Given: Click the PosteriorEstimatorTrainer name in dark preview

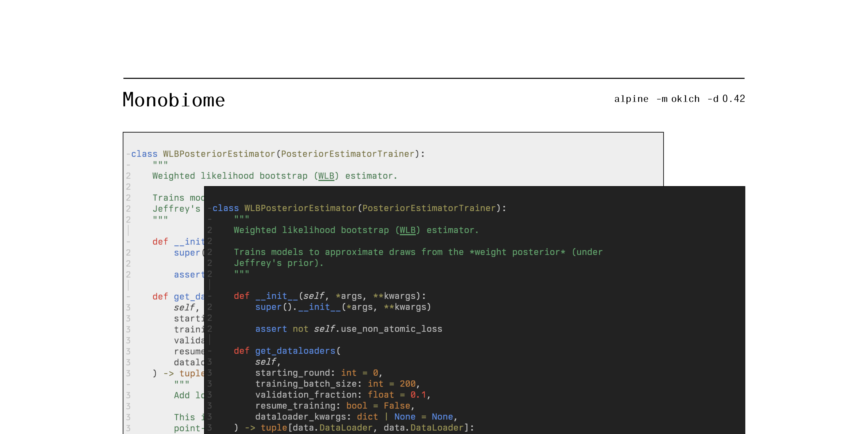Looking at the screenshot, I should [429, 208].
